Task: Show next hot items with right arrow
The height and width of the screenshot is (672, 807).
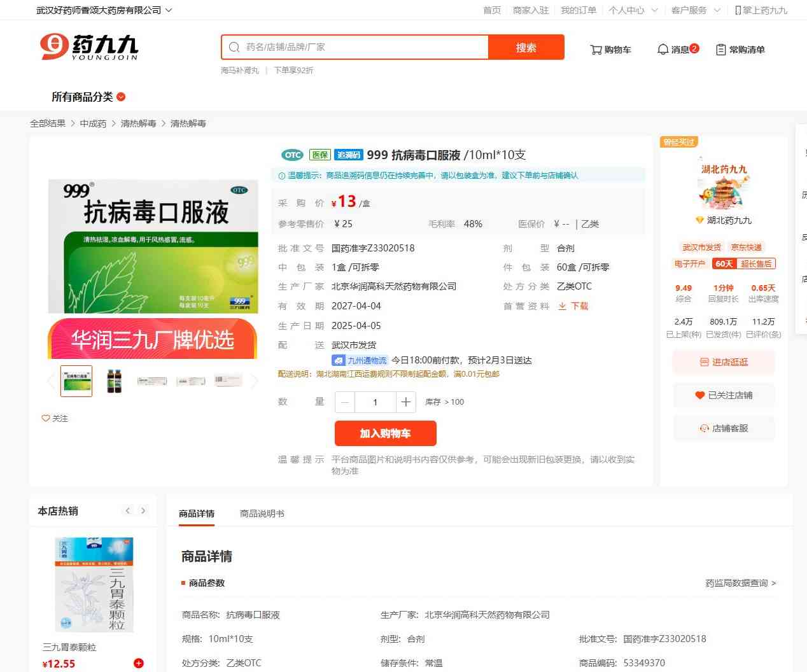Action: click(x=143, y=510)
